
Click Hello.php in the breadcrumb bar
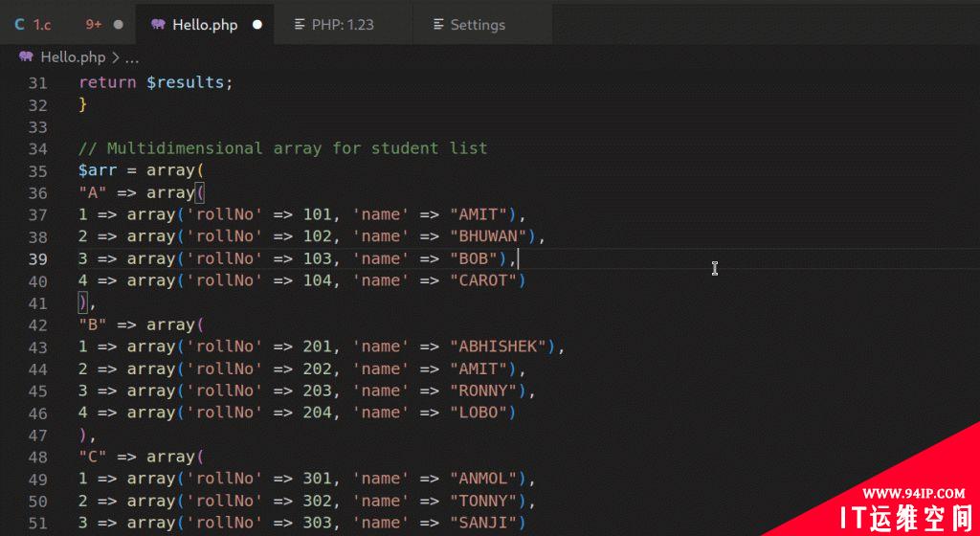(x=73, y=57)
